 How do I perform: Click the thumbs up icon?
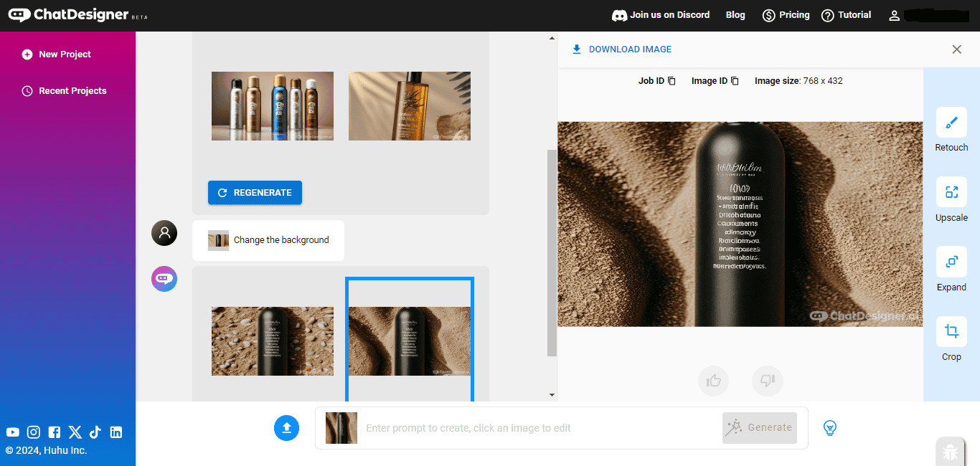(x=713, y=381)
